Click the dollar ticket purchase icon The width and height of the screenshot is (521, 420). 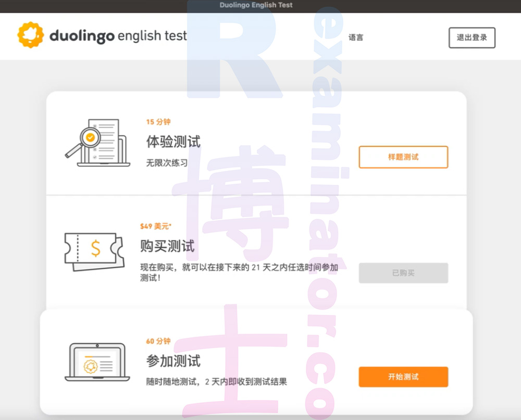94,252
